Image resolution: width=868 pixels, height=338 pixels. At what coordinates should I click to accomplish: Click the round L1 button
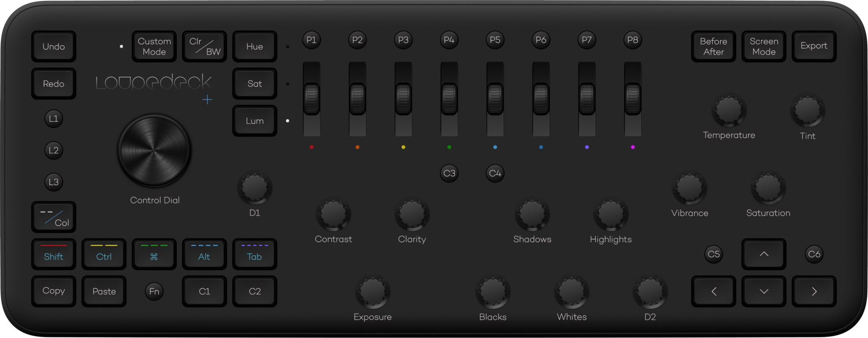pyautogui.click(x=54, y=119)
